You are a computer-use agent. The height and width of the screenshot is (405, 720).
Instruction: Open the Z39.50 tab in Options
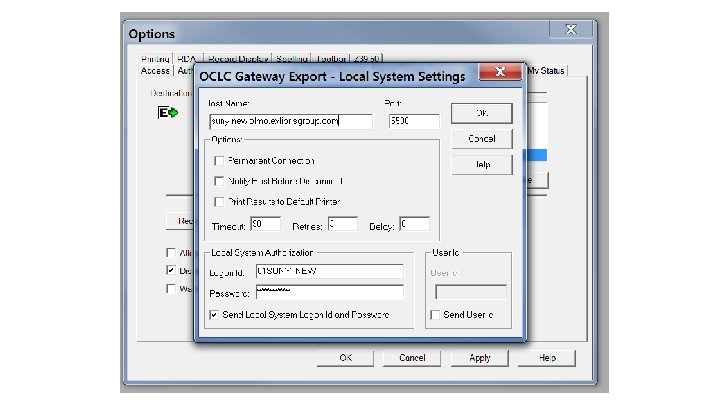[x=367, y=59]
